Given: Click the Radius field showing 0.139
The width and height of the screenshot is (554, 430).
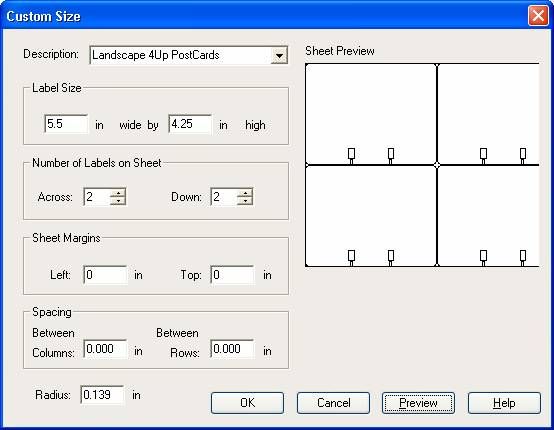Looking at the screenshot, I should click(102, 395).
